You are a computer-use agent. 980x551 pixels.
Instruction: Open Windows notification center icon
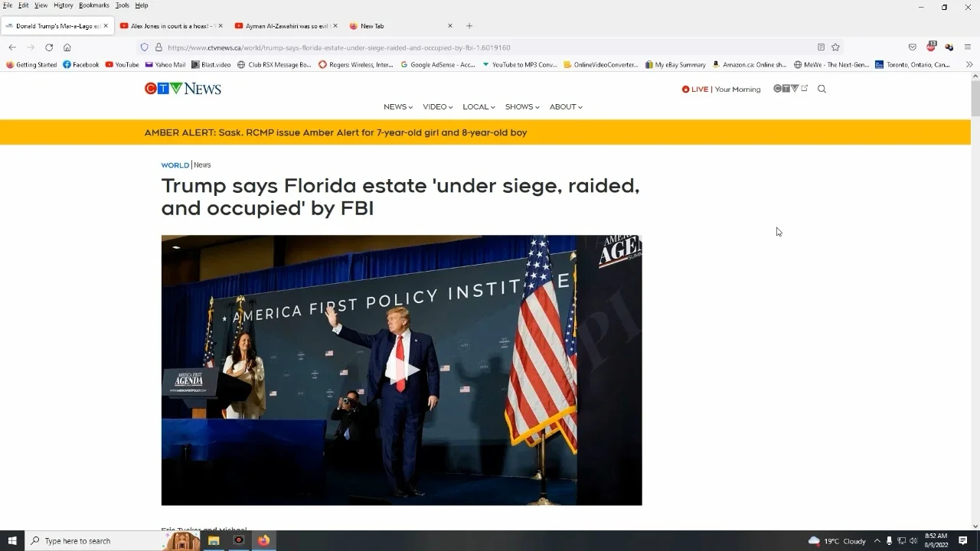pos(963,541)
